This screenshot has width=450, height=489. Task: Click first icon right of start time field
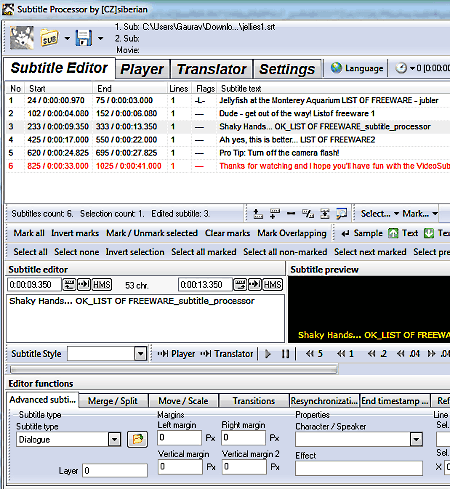coord(69,285)
